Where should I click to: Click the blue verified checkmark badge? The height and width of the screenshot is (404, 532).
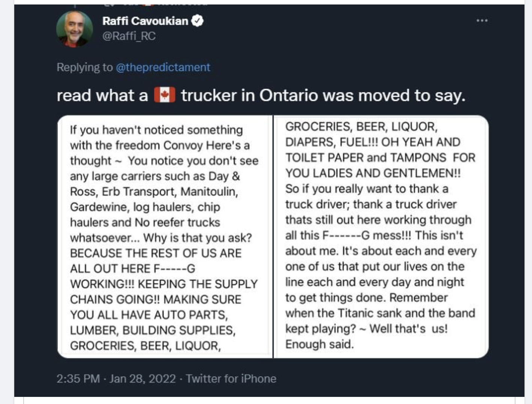click(197, 21)
